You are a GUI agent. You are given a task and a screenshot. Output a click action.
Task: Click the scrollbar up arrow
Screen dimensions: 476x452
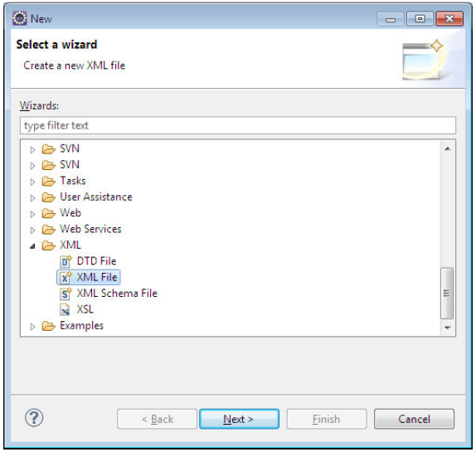coord(447,148)
